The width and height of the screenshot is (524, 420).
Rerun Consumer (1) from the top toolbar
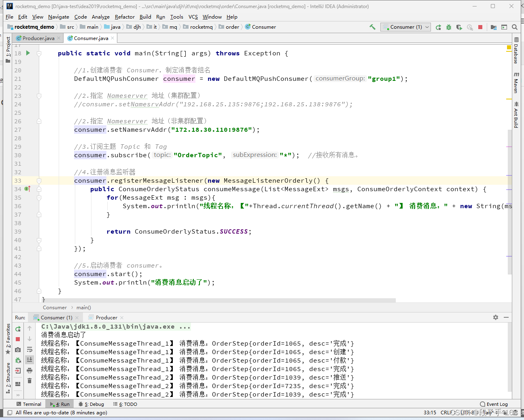pos(438,27)
